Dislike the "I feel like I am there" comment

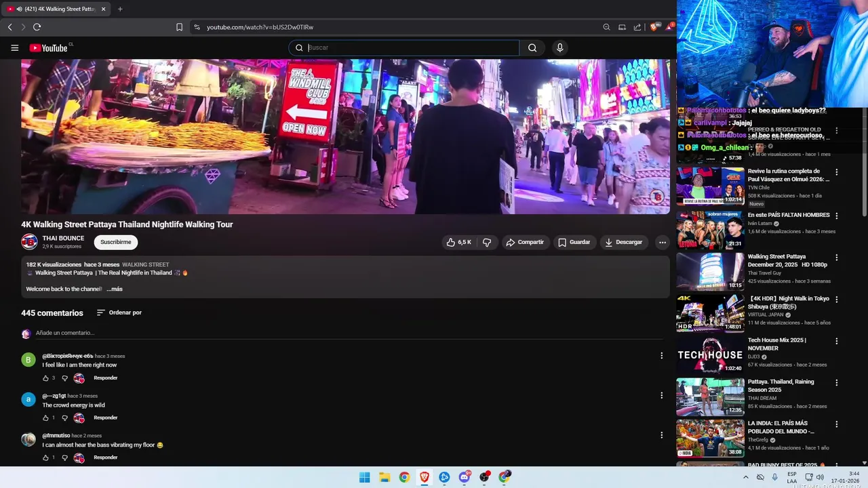[65, 378]
